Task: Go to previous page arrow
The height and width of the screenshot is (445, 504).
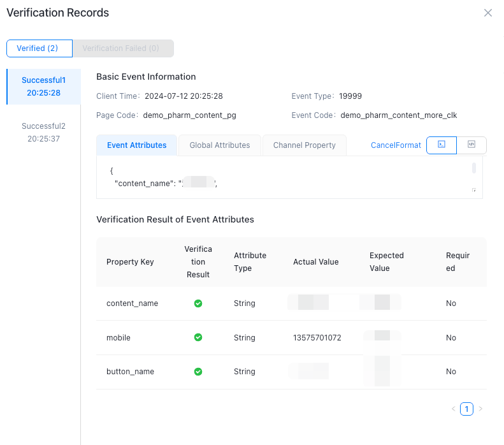Action: pos(454,409)
